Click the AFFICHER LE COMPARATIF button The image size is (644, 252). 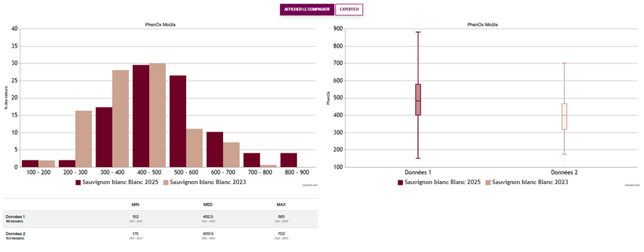tap(306, 9)
